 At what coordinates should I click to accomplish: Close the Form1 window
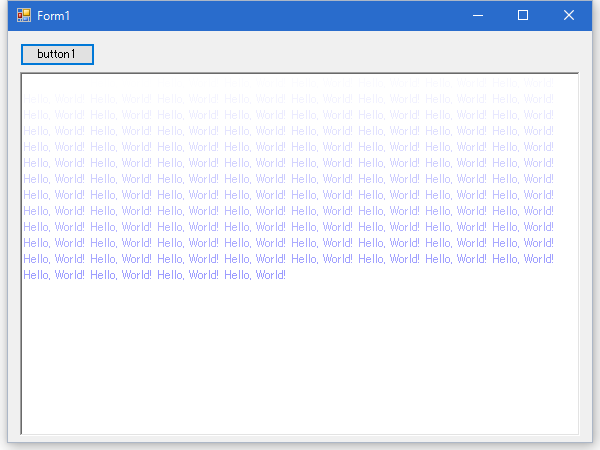(x=569, y=16)
